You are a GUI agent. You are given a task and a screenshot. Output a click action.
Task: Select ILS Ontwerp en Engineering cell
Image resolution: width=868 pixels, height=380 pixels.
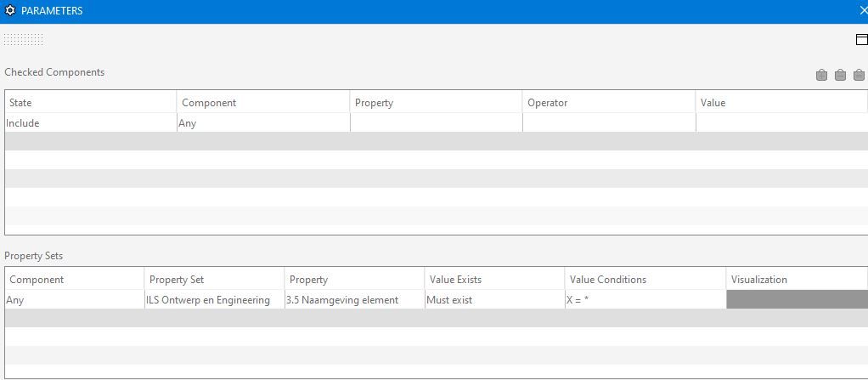click(x=215, y=300)
